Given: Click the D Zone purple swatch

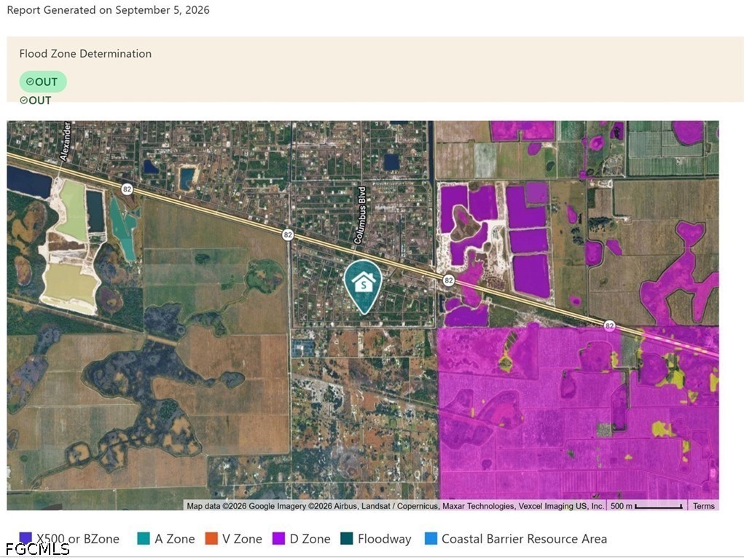Looking at the screenshot, I should point(278,539).
